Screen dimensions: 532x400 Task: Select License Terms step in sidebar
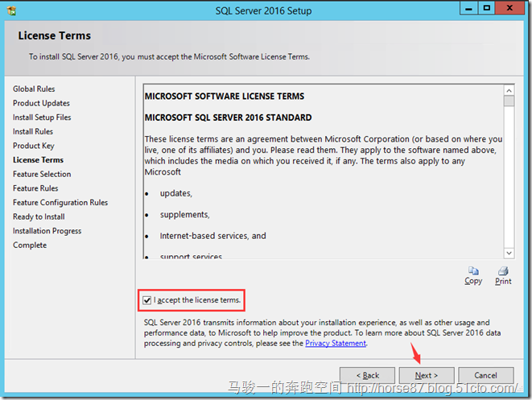[39, 160]
